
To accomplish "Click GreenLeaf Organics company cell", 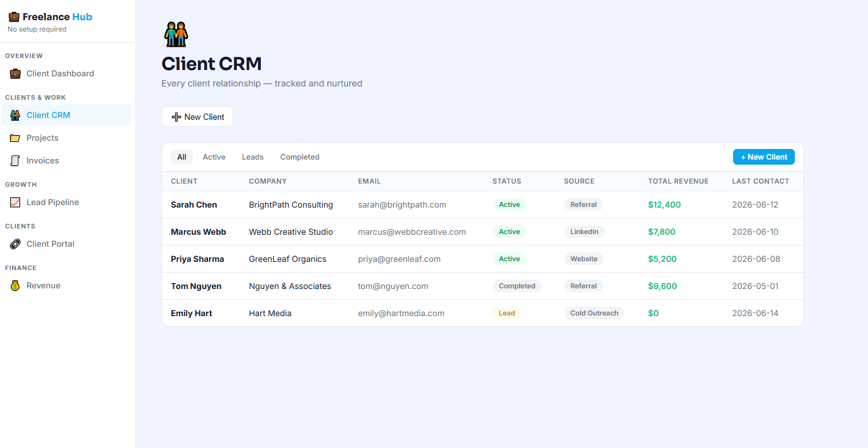I will [x=288, y=259].
